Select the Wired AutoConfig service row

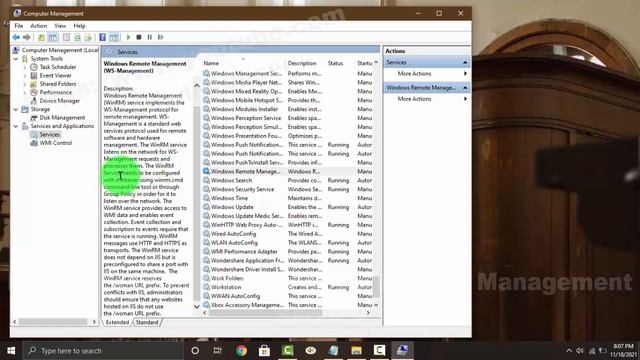tap(287, 233)
